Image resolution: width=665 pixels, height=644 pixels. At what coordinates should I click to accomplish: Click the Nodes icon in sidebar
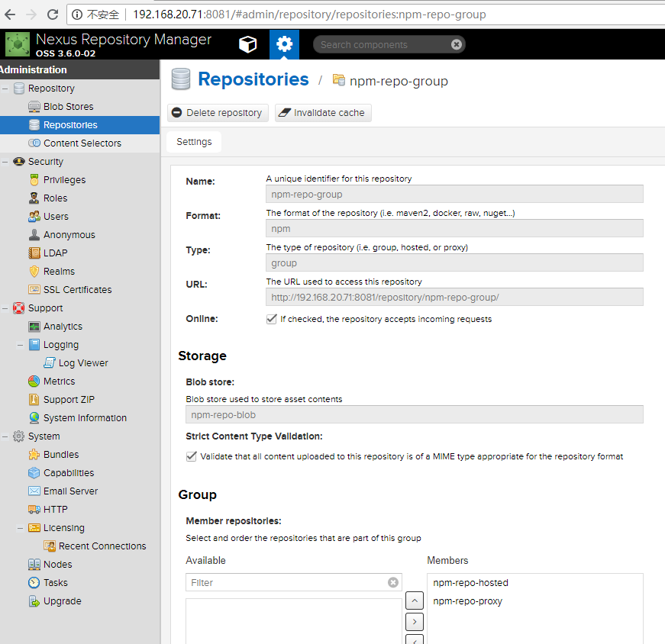(34, 565)
